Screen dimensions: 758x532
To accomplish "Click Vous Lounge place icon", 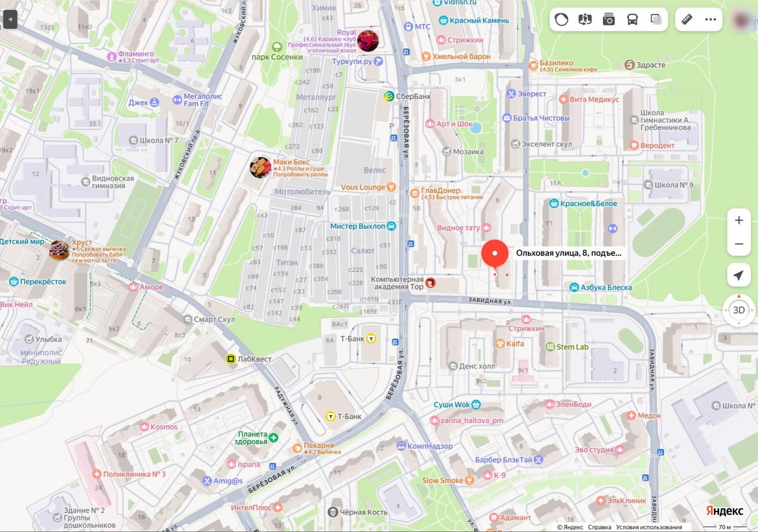I will (391, 187).
